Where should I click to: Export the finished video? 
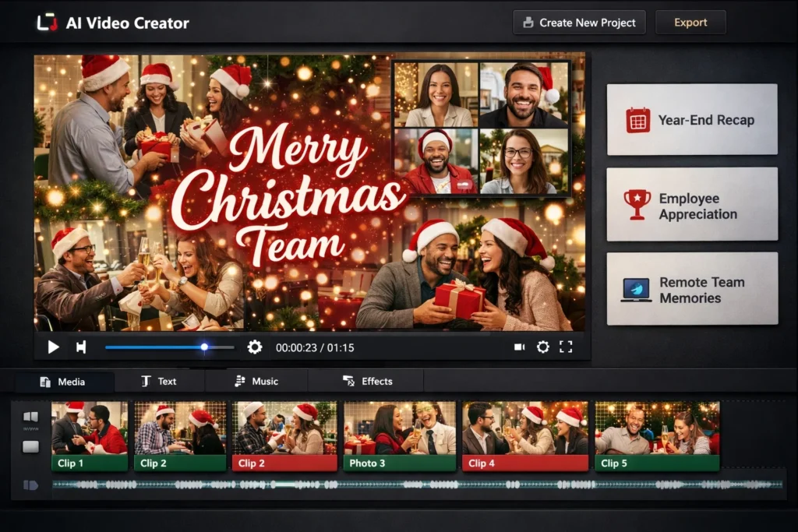point(690,22)
